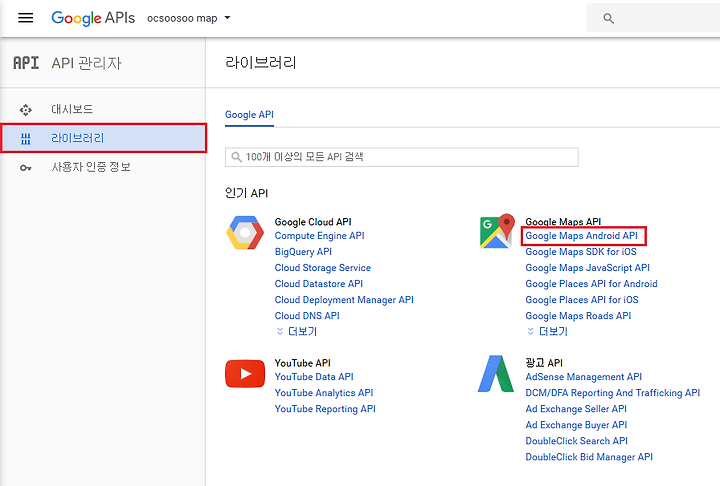
Task: Open BigQuery API link
Action: point(303,252)
